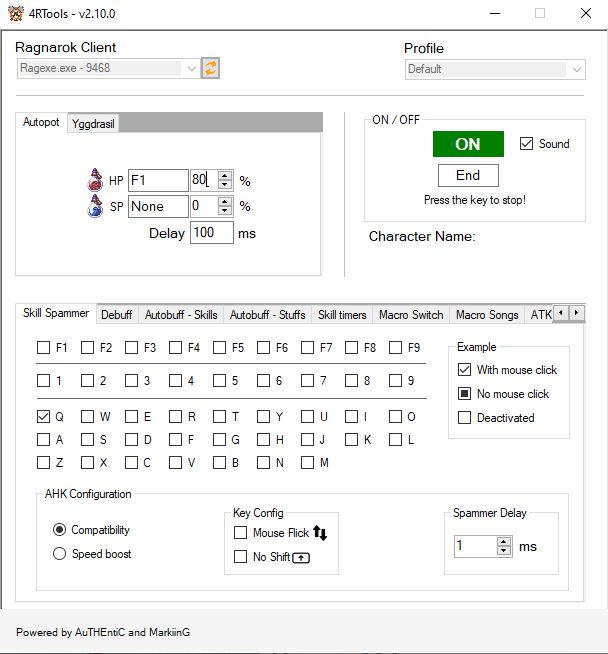Click the green ON button
The width and height of the screenshot is (608, 654).
click(468, 144)
